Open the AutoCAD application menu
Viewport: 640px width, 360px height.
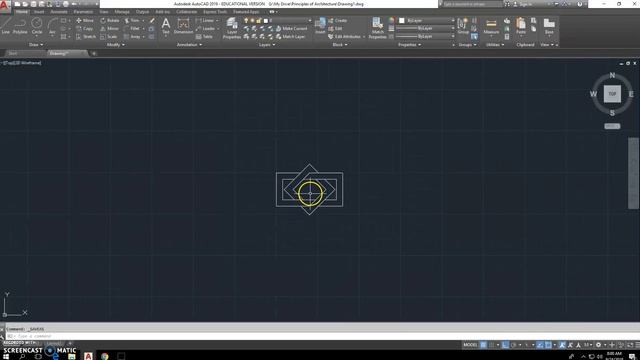4,6
